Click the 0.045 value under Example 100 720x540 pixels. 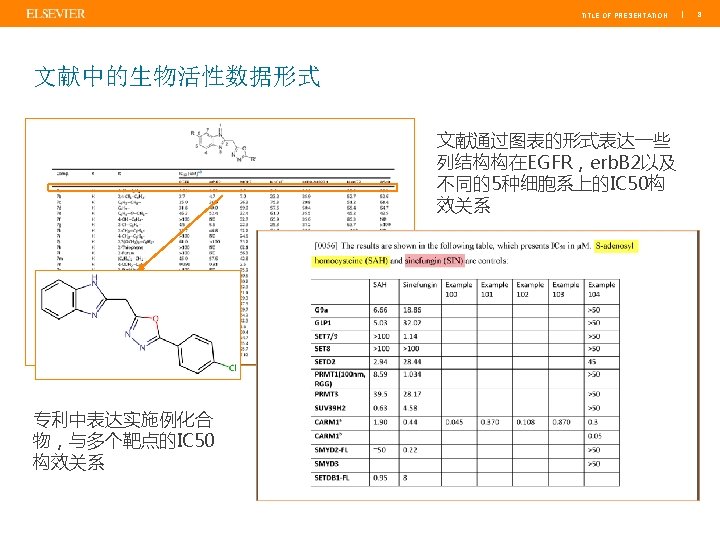(x=454, y=422)
